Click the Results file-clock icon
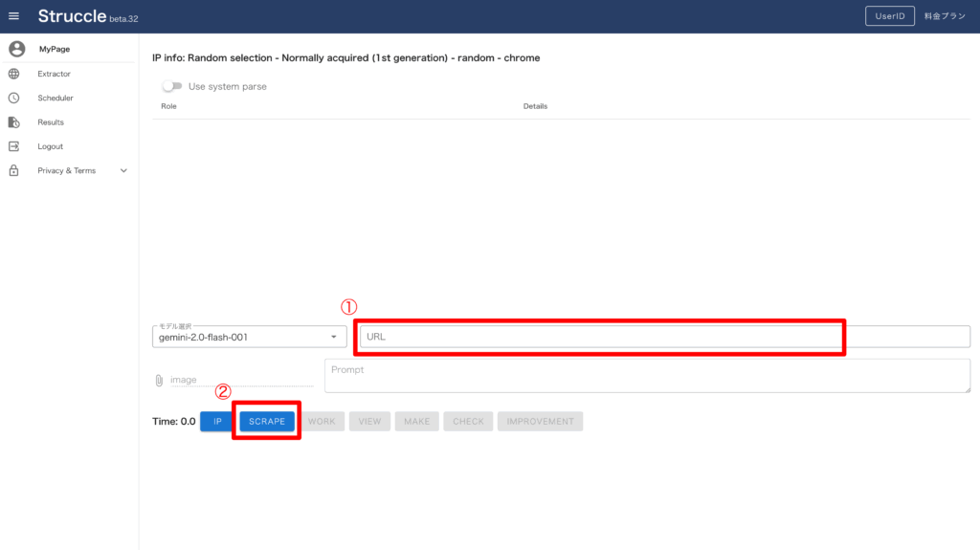 (13, 122)
